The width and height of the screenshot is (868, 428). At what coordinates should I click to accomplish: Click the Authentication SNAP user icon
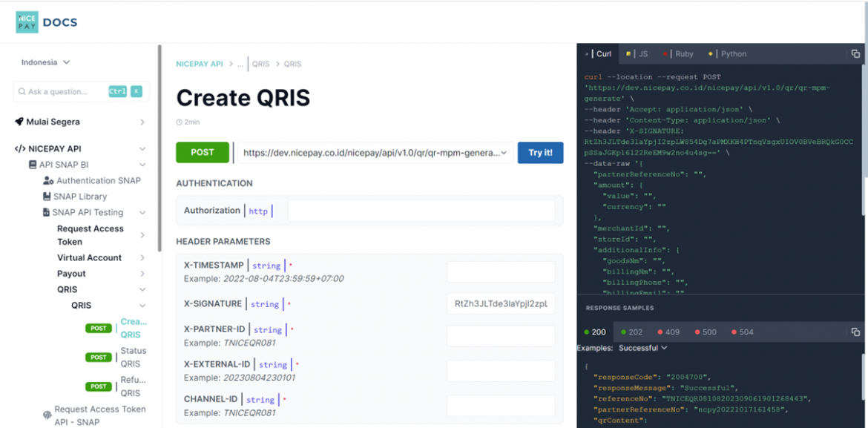(x=48, y=181)
